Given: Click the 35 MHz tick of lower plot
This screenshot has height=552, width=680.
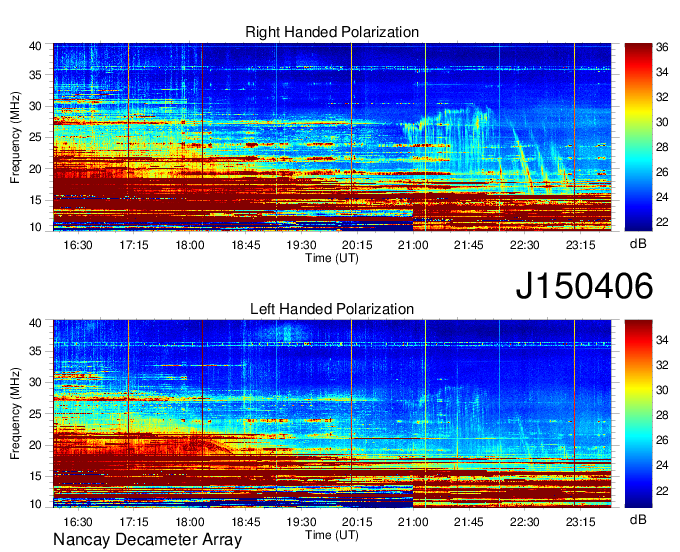Looking at the screenshot, I should (35, 351).
